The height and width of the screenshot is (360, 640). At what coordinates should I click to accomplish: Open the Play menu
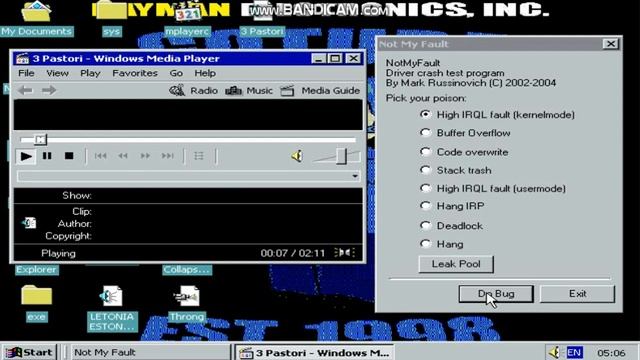click(90, 73)
